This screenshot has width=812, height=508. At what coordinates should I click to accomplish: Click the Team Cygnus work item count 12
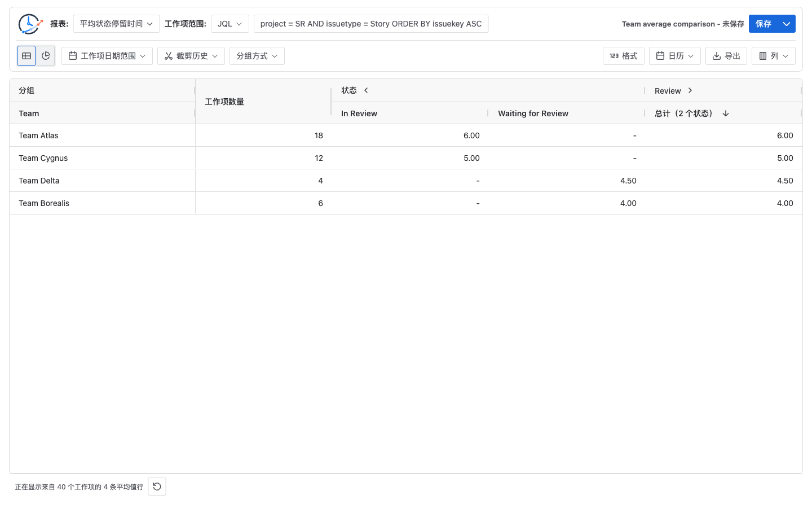[319, 158]
